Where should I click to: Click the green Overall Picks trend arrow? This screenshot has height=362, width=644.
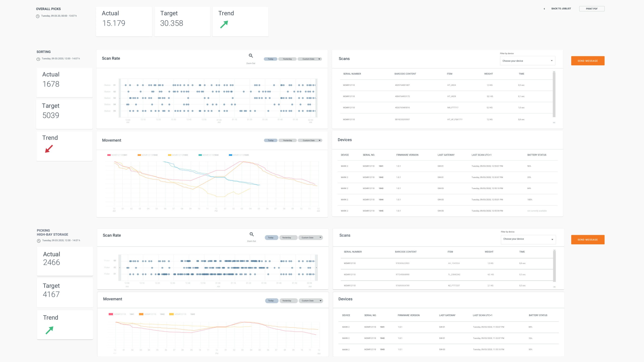(224, 24)
